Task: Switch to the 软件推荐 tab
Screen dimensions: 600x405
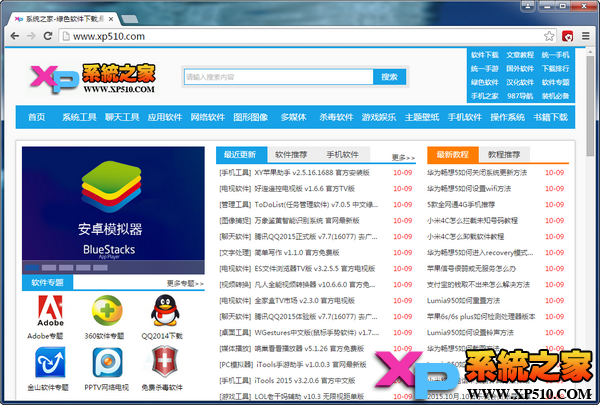Action: pos(291,155)
